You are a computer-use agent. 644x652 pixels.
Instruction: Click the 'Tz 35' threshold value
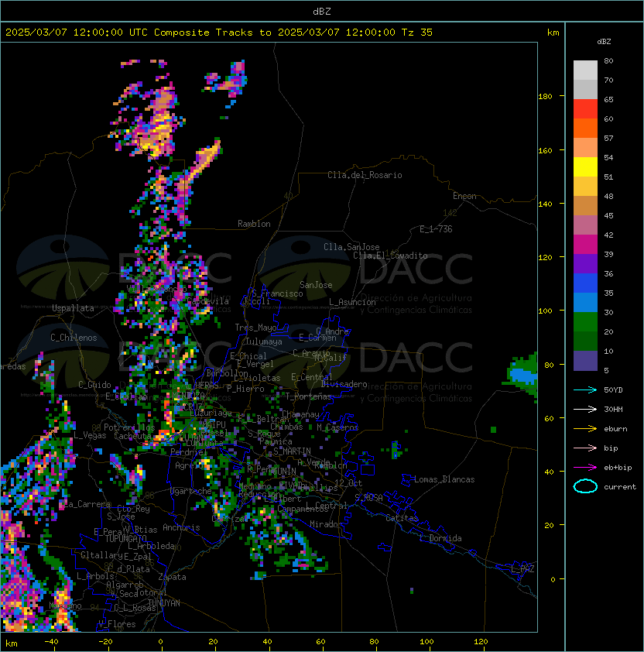417,33
